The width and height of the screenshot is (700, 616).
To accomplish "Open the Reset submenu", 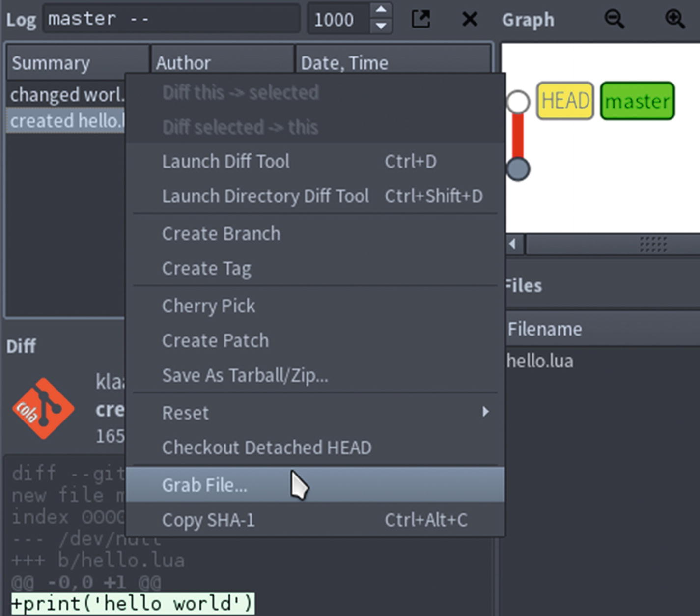I will (315, 413).
